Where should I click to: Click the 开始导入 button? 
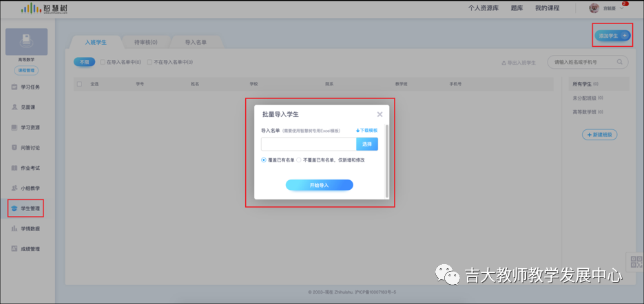(x=319, y=185)
